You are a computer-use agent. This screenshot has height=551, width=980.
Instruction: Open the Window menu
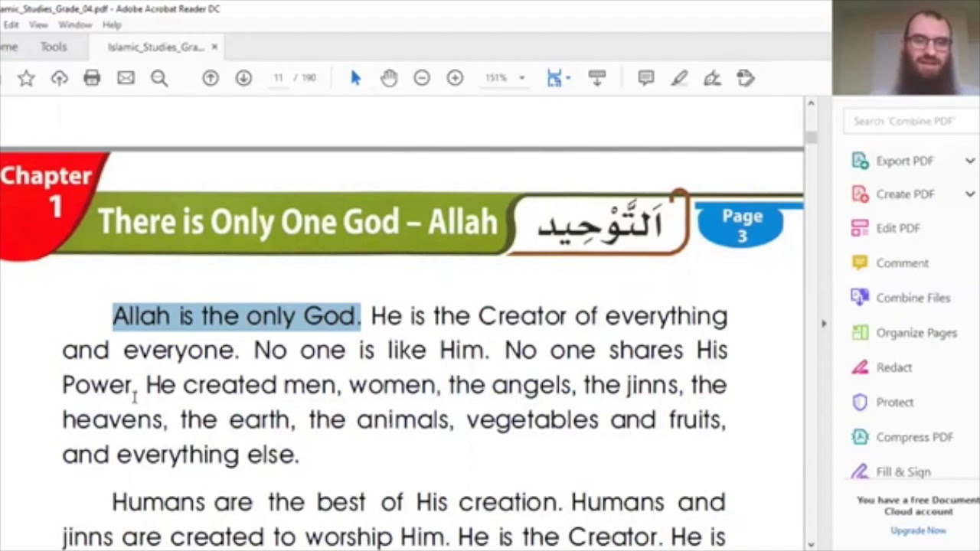(75, 24)
